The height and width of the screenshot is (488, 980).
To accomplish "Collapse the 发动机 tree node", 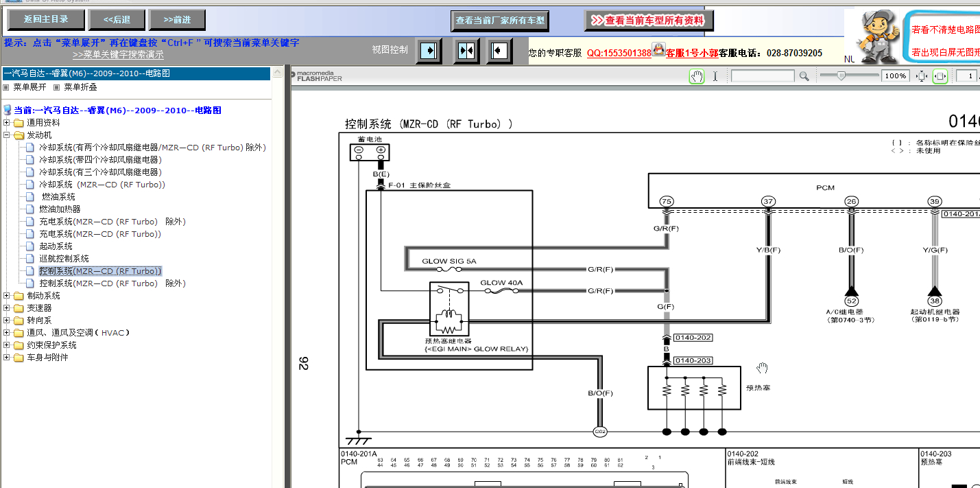I will pyautogui.click(x=7, y=135).
